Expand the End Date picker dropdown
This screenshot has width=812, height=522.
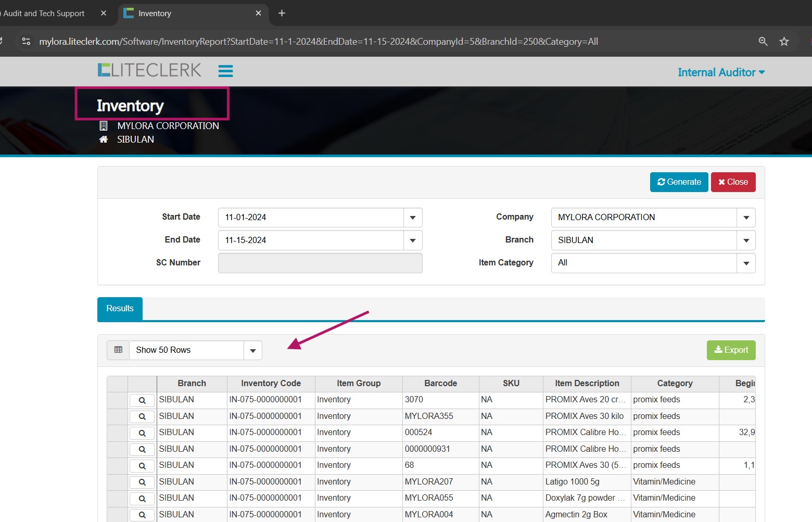tap(413, 240)
